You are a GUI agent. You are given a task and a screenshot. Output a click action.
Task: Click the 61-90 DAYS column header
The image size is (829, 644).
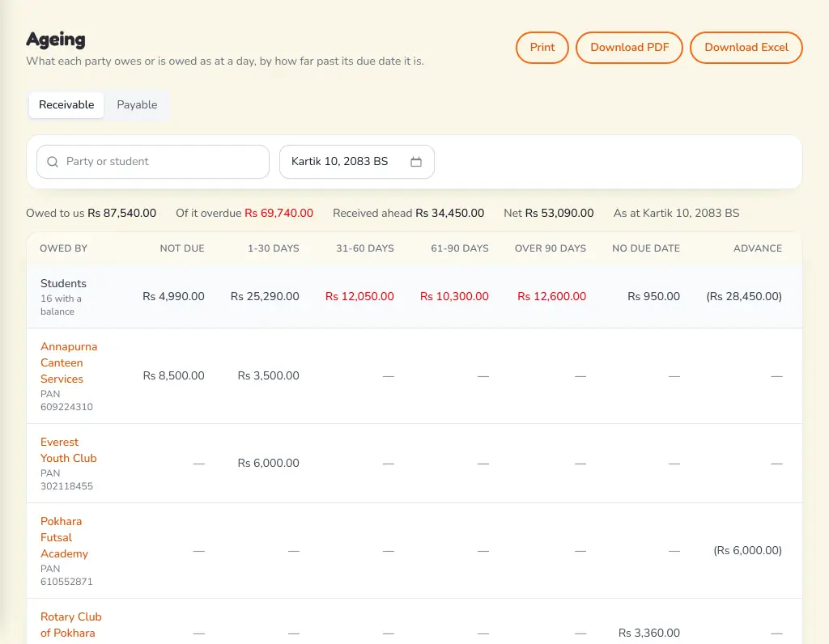coord(460,248)
